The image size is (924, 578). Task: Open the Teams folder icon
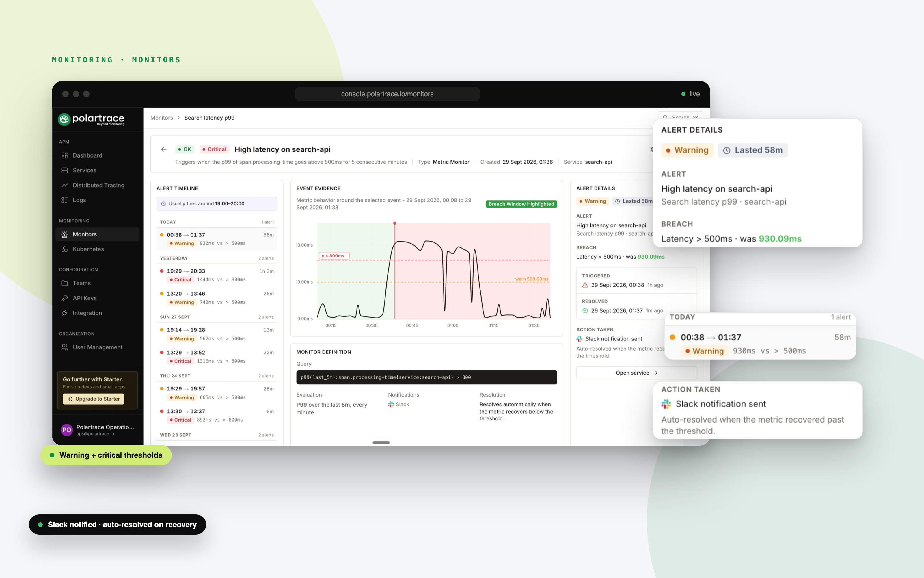tap(64, 283)
